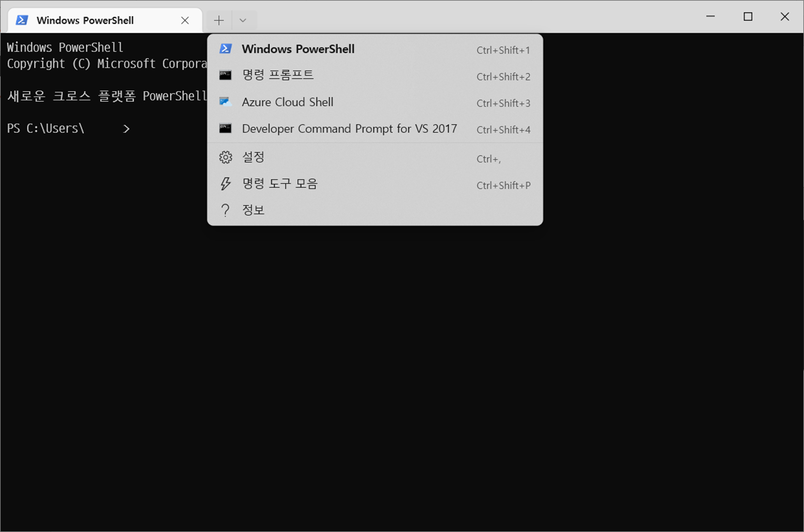
Task: Click the Developer Command Prompt console icon
Action: [x=226, y=128]
